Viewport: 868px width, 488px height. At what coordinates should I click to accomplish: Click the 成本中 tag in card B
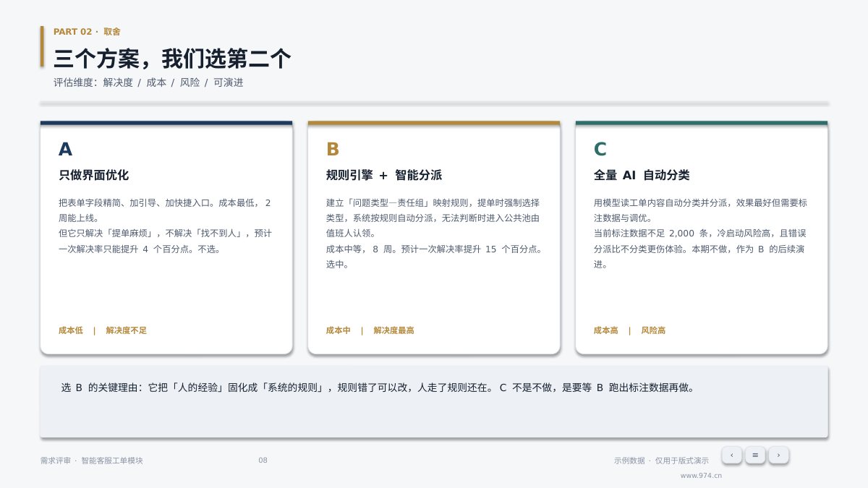click(x=339, y=330)
